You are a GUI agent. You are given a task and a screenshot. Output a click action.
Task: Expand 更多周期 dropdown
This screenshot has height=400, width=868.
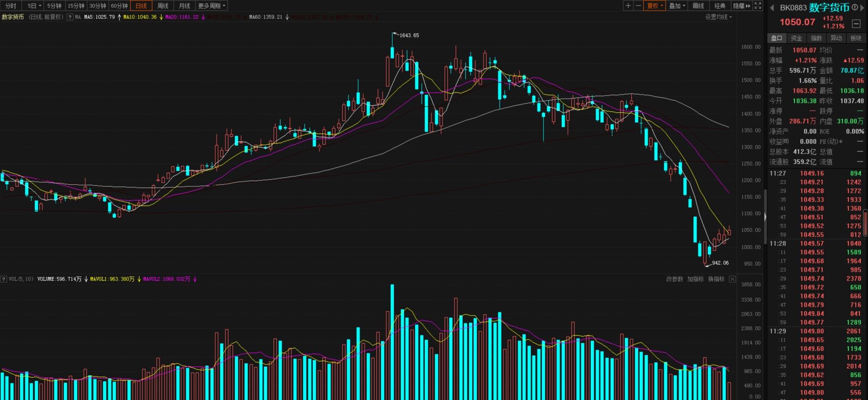(212, 6)
